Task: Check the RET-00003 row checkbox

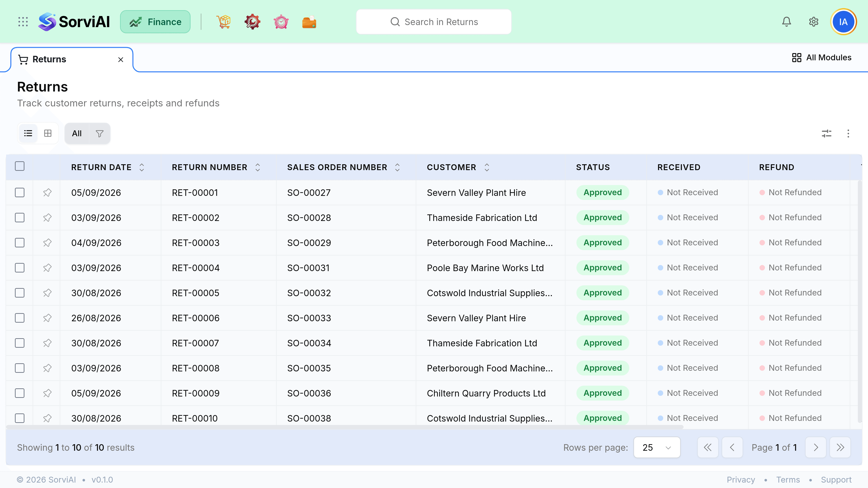Action: [20, 243]
